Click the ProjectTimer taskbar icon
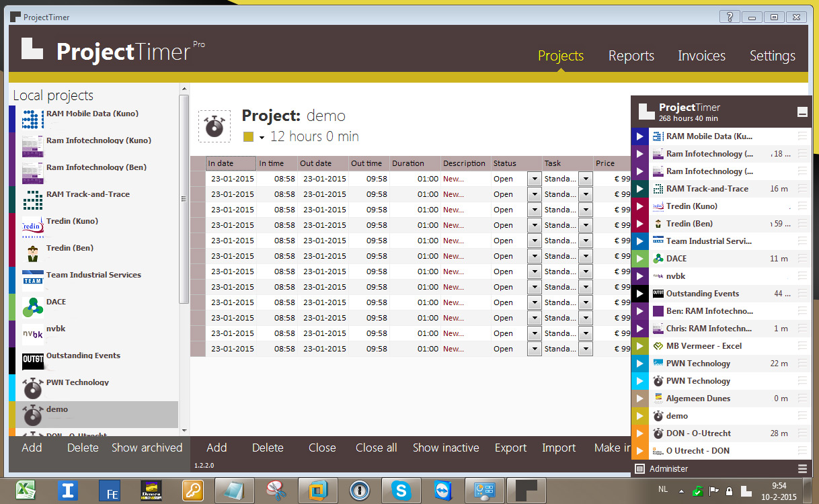 pos(526,491)
